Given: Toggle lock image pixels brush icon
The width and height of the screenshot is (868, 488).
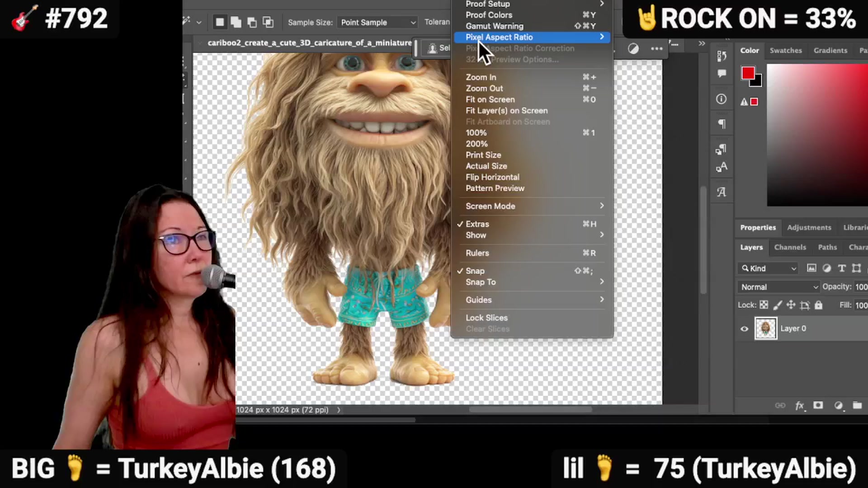Looking at the screenshot, I should (778, 305).
